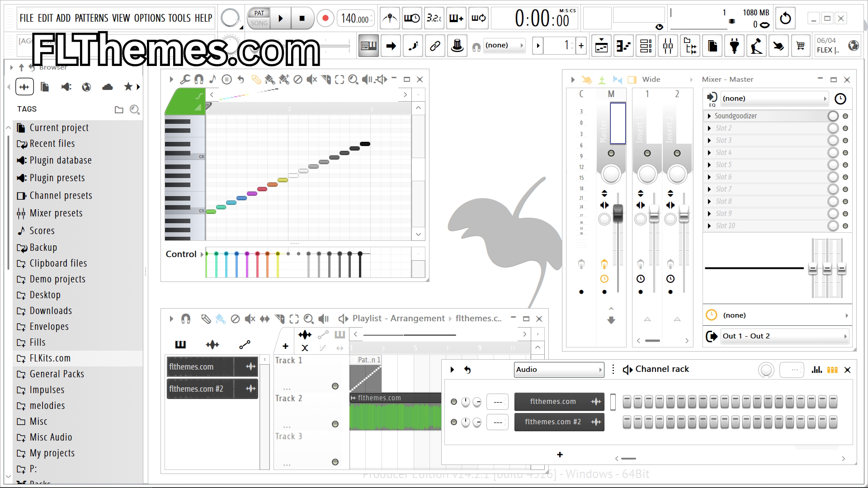The width and height of the screenshot is (868, 488).
Task: Open the Mixer view icon
Action: [x=668, y=46]
